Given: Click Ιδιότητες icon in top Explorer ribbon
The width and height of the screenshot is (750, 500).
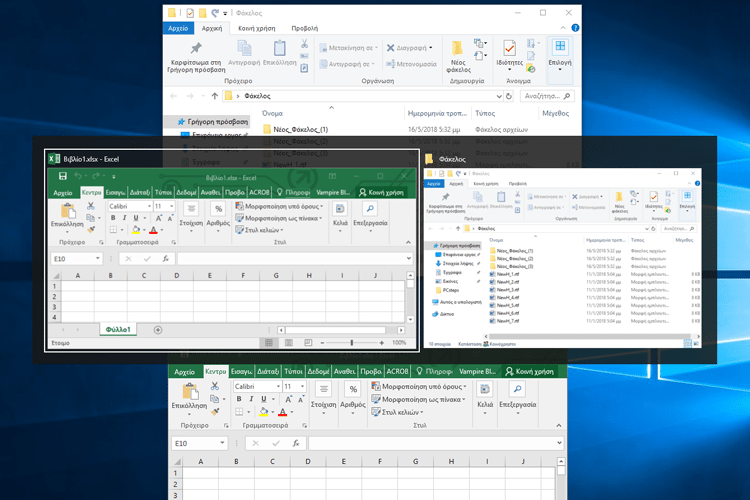Looking at the screenshot, I should click(510, 50).
